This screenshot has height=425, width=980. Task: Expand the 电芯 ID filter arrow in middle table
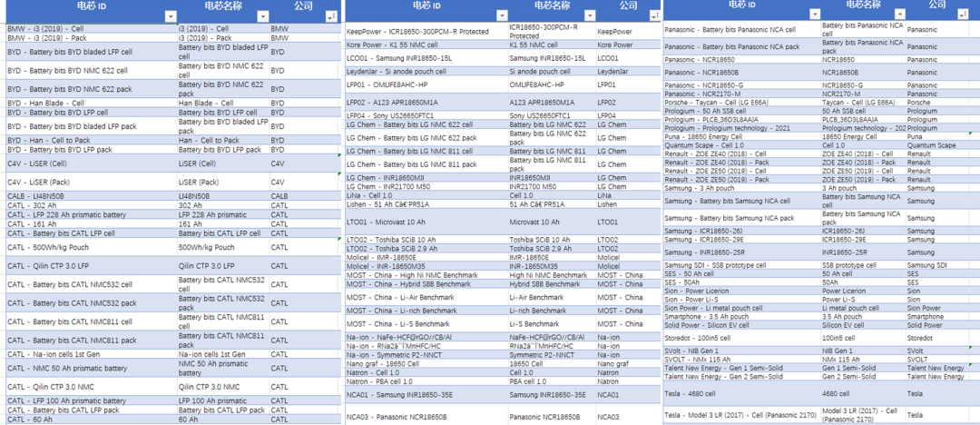tap(501, 15)
